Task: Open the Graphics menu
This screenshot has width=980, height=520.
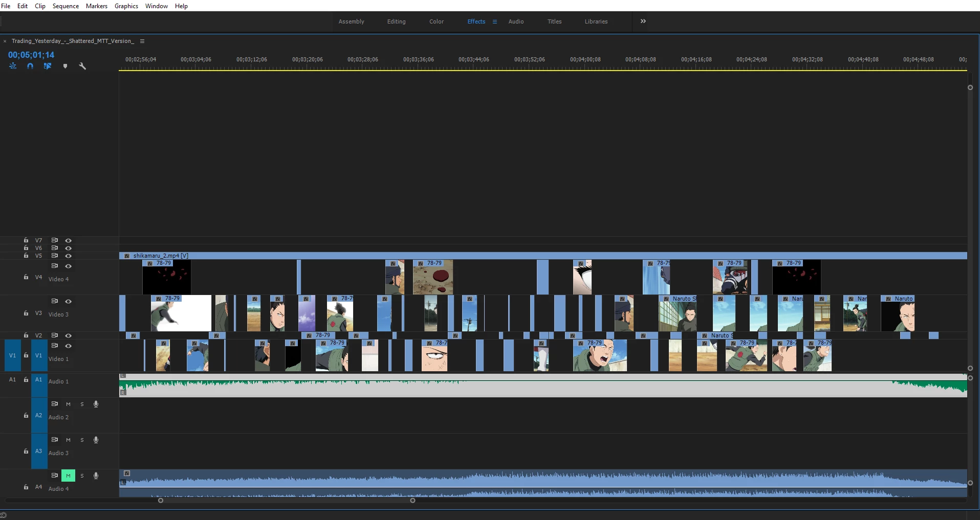Action: pyautogui.click(x=126, y=6)
